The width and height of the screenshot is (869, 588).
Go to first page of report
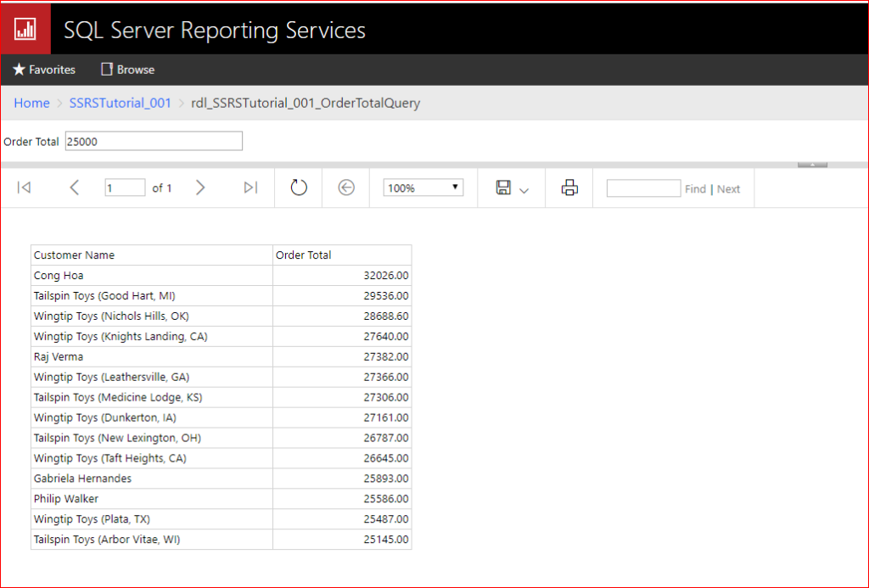pos(25,188)
